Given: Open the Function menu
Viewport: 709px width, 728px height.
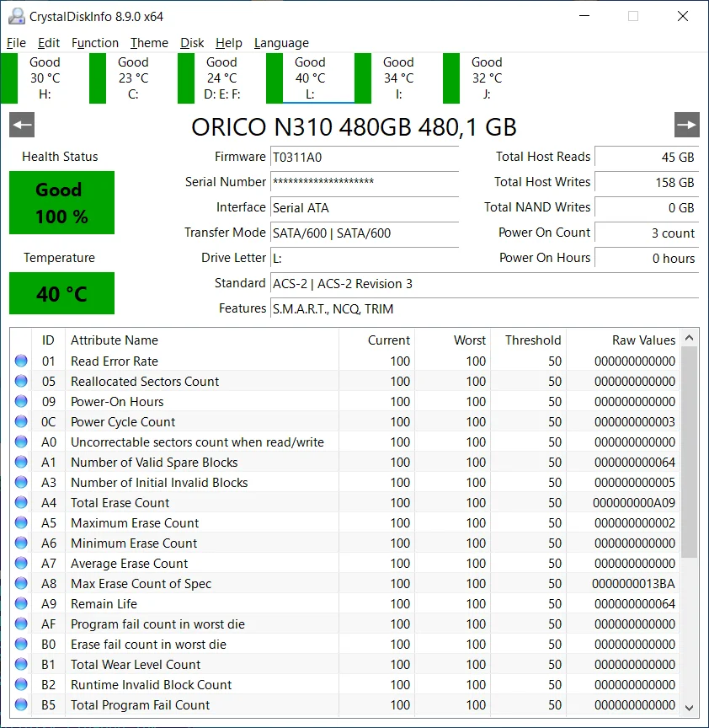Looking at the screenshot, I should coord(95,43).
